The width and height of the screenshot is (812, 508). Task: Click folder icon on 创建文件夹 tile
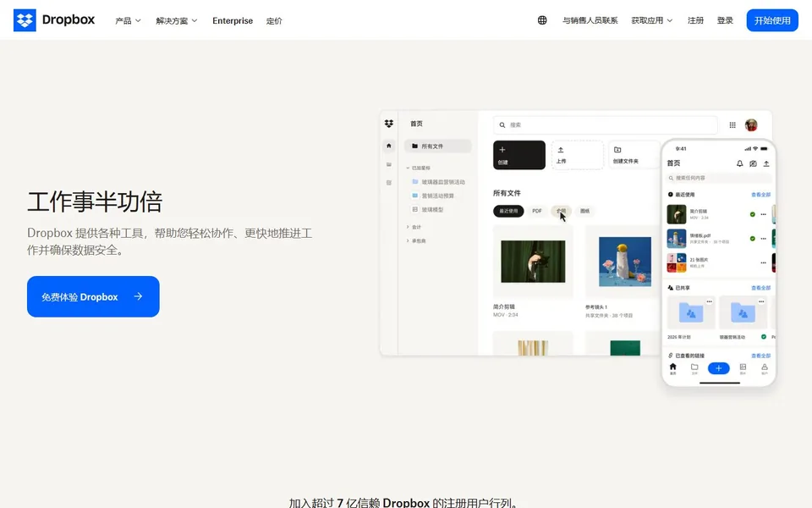coord(617,150)
